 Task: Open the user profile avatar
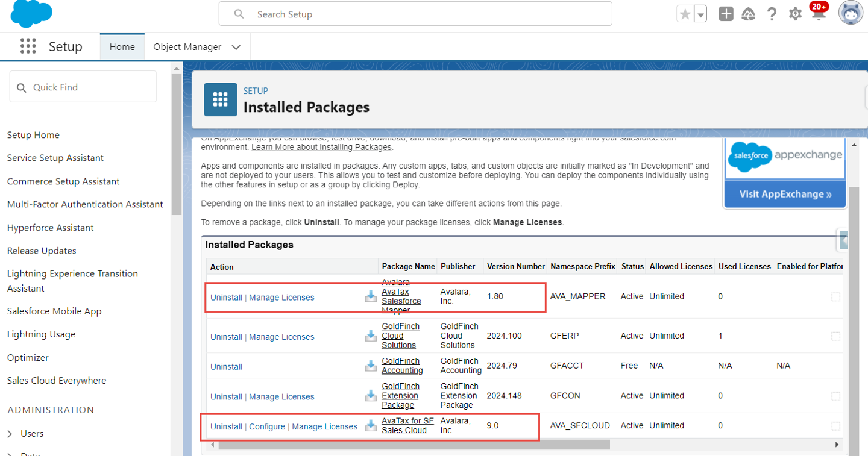tap(851, 13)
